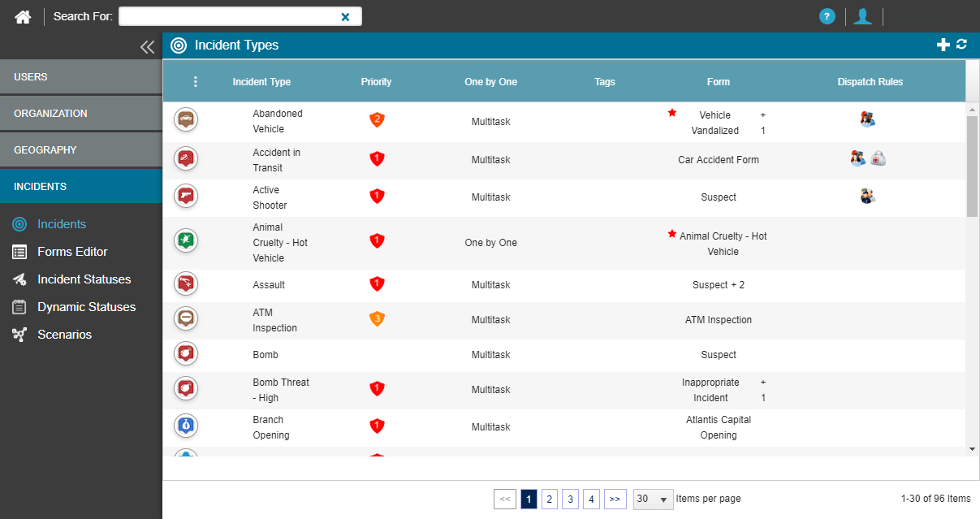
Task: Select current page 1
Action: pos(529,499)
